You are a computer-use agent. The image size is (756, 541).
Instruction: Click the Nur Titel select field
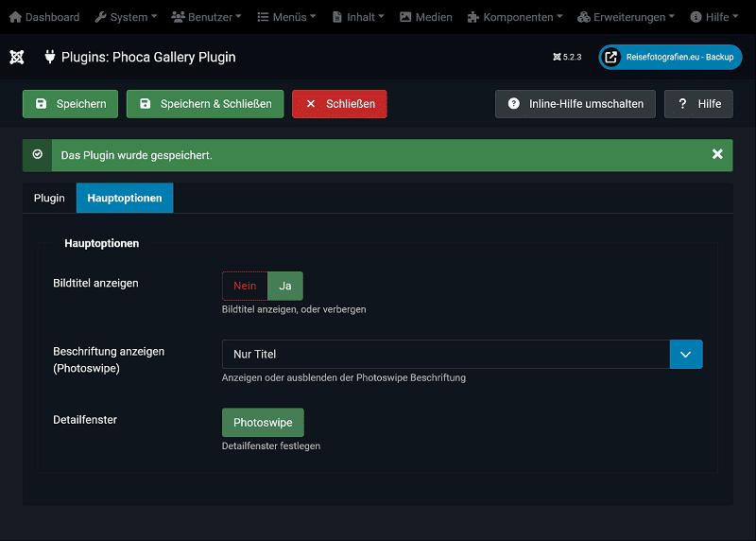click(x=445, y=354)
